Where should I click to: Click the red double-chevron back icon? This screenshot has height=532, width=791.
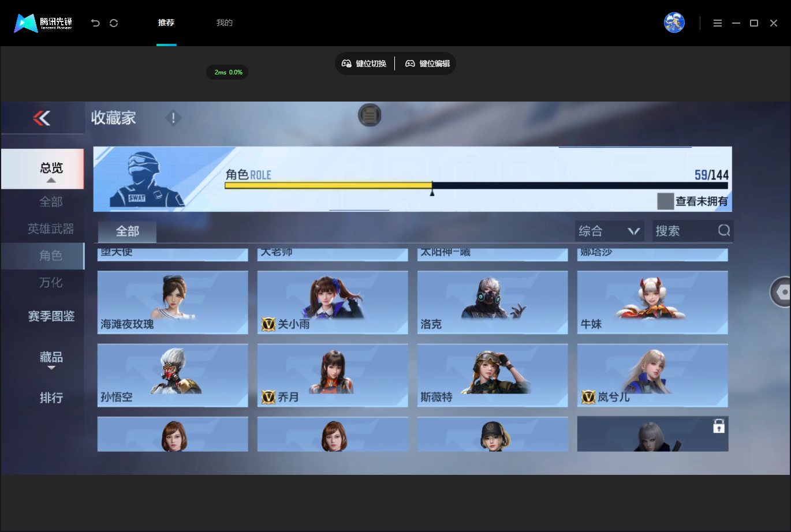click(x=42, y=118)
